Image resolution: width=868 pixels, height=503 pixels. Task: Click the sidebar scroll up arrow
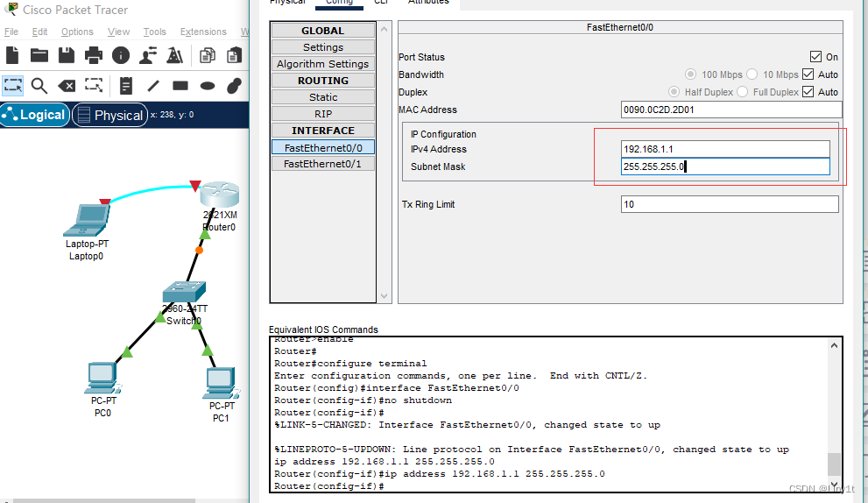(x=385, y=29)
